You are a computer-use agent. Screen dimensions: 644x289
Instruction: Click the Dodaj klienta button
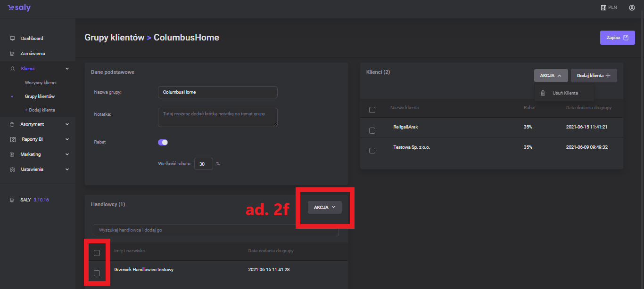coord(594,76)
